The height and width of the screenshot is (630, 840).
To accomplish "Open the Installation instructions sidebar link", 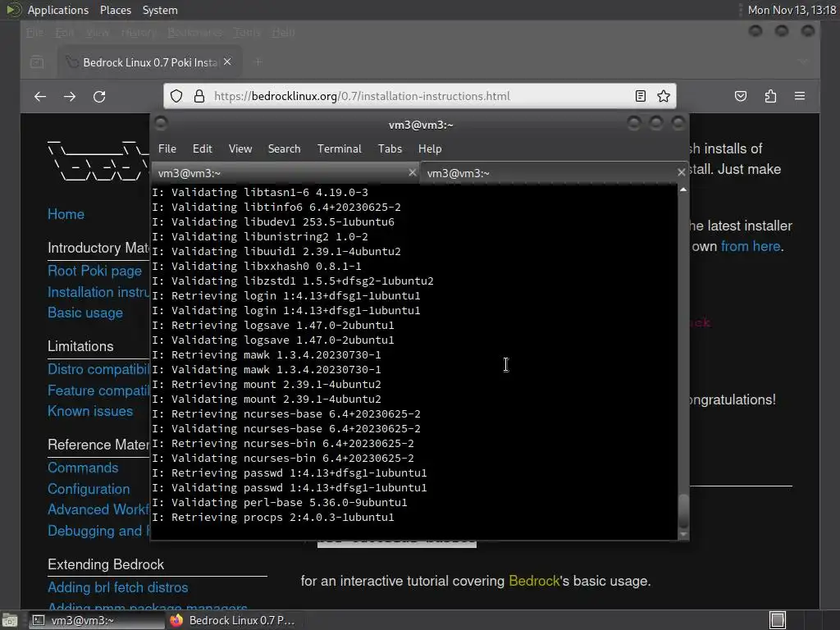I will click(98, 292).
